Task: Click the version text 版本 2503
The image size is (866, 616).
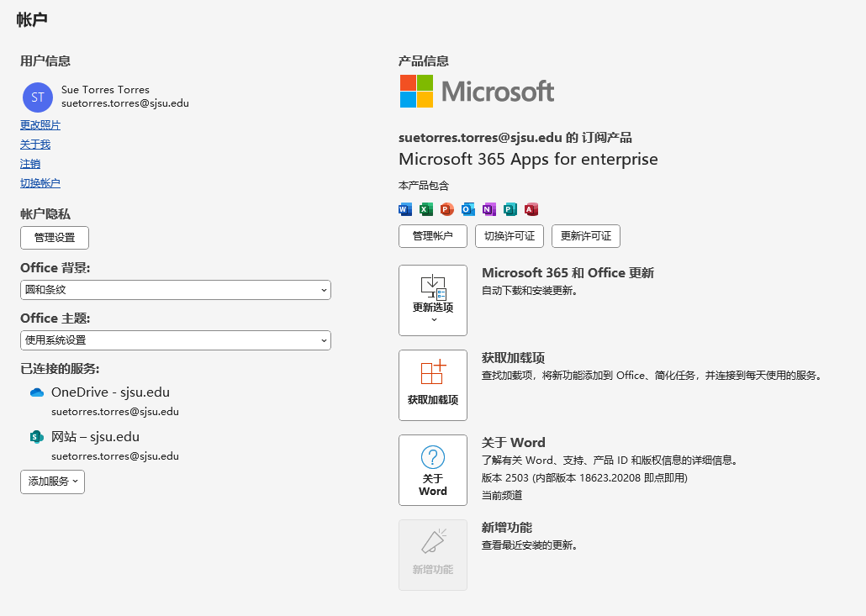Action: 504,478
